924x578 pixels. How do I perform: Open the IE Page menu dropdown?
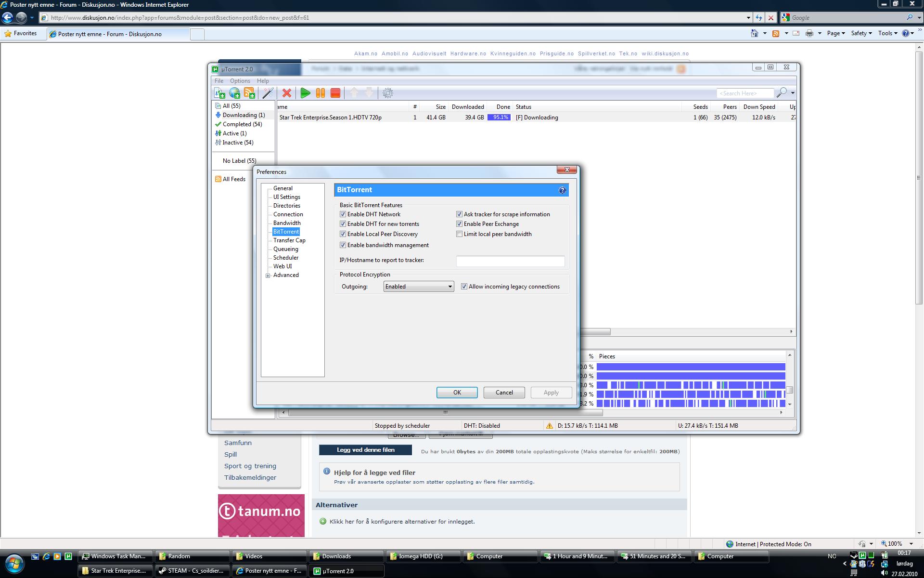coord(836,33)
